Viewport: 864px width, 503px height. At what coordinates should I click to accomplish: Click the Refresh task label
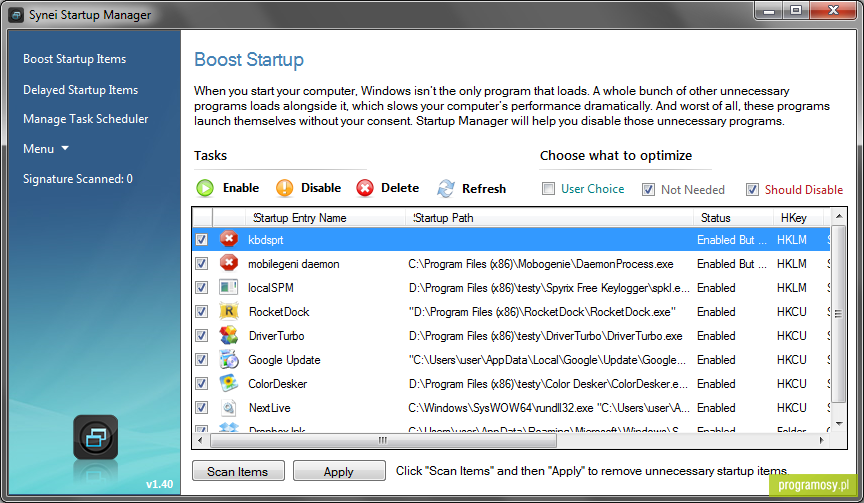click(484, 188)
